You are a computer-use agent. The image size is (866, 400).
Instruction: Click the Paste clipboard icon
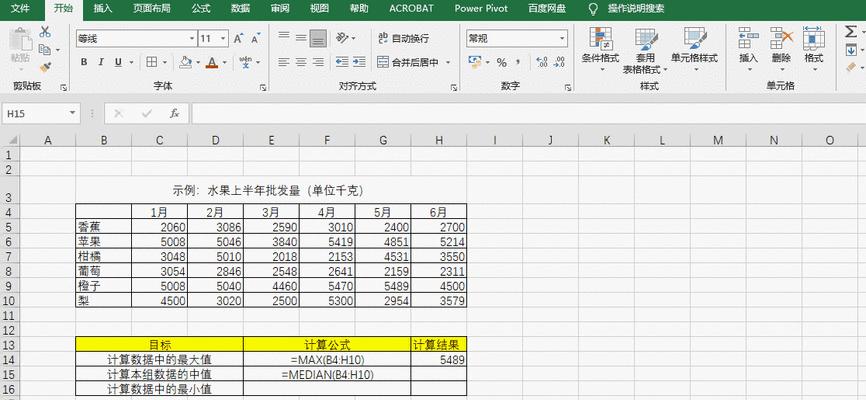click(x=21, y=41)
